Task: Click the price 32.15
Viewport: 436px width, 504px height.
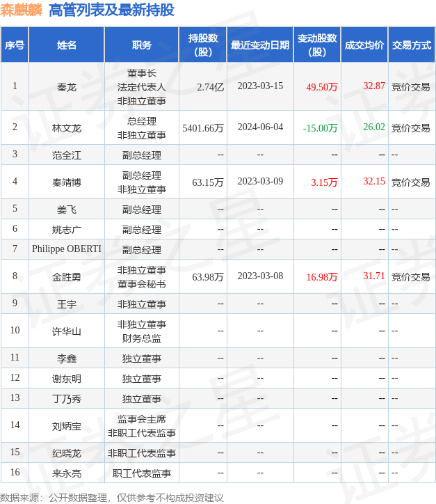Action: tap(373, 181)
